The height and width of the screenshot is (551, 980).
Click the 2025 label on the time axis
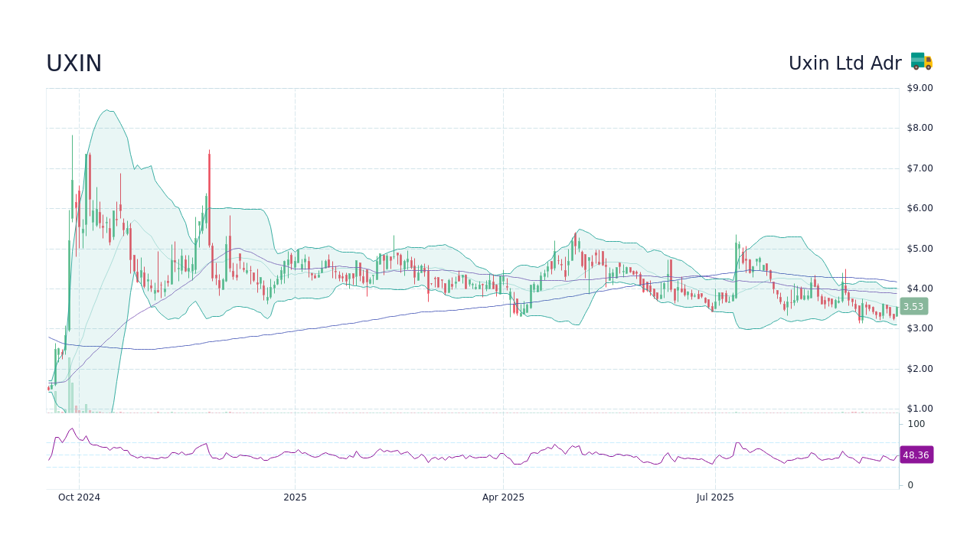point(295,497)
